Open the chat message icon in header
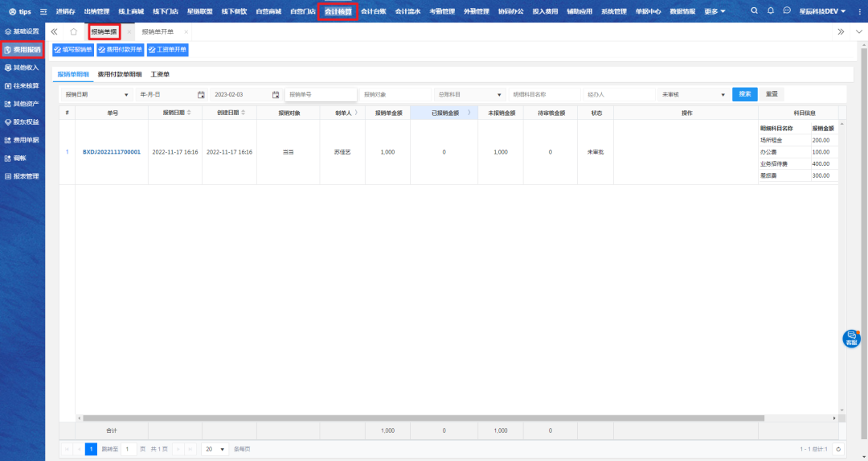868x461 pixels. tap(787, 11)
